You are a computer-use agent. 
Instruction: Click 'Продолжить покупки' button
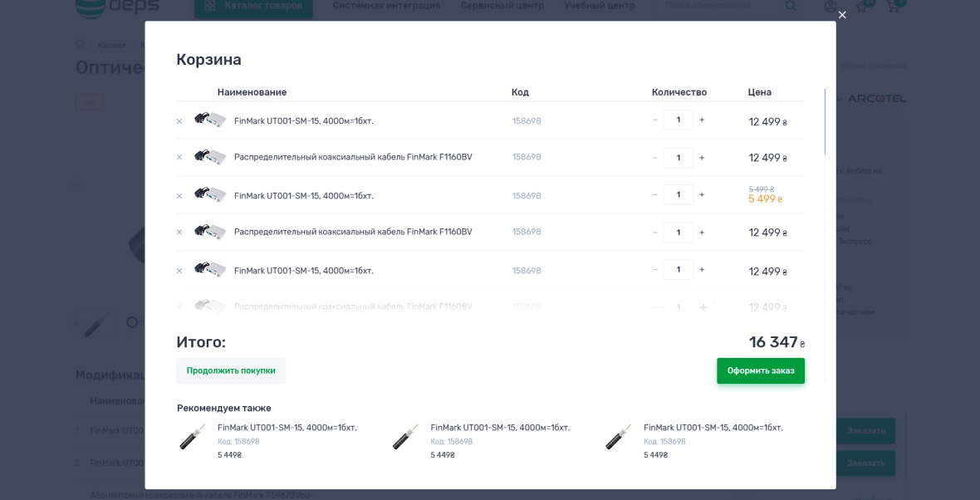[231, 370]
